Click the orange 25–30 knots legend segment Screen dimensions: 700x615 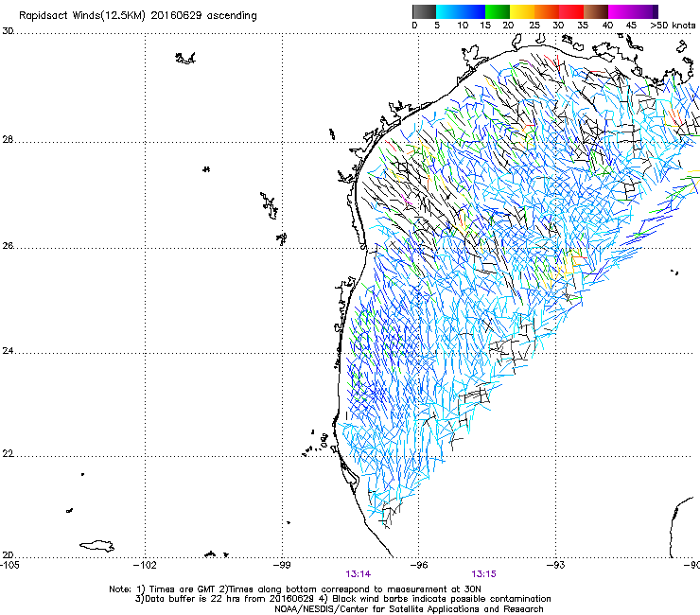pyautogui.click(x=547, y=11)
